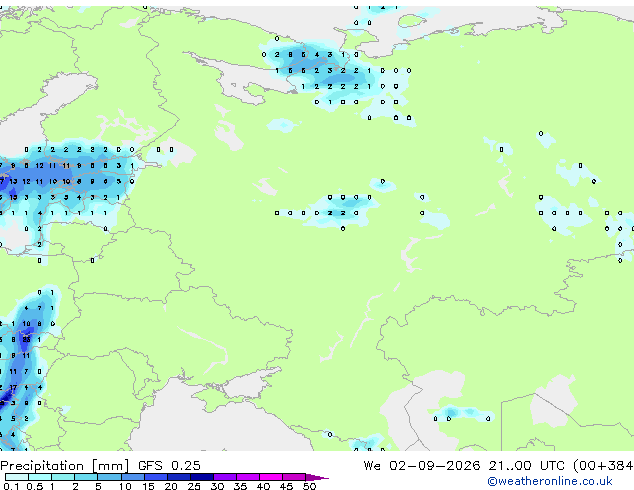Click the 35–40 mm violet legend swatch
The height and width of the screenshot is (490, 634).
[x=247, y=477]
